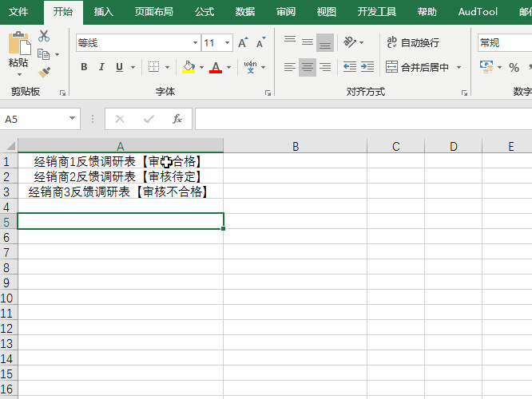532x399 pixels.
Task: Open font 字体 dialog launcher
Action: (x=268, y=93)
